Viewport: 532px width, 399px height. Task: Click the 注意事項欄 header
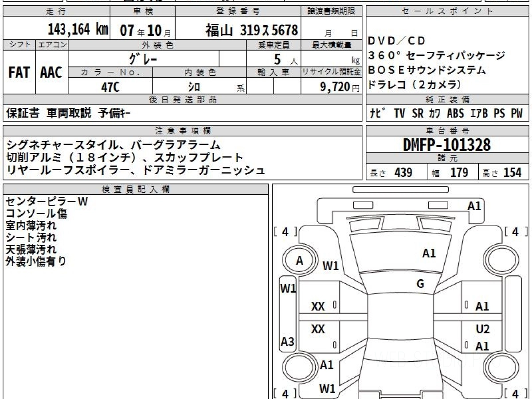pyautogui.click(x=182, y=131)
